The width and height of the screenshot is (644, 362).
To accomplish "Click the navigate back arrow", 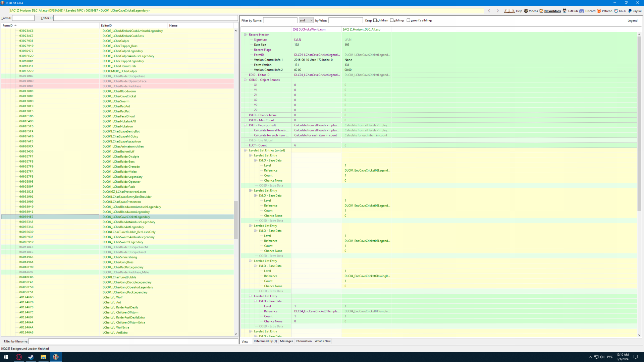I will [489, 11].
